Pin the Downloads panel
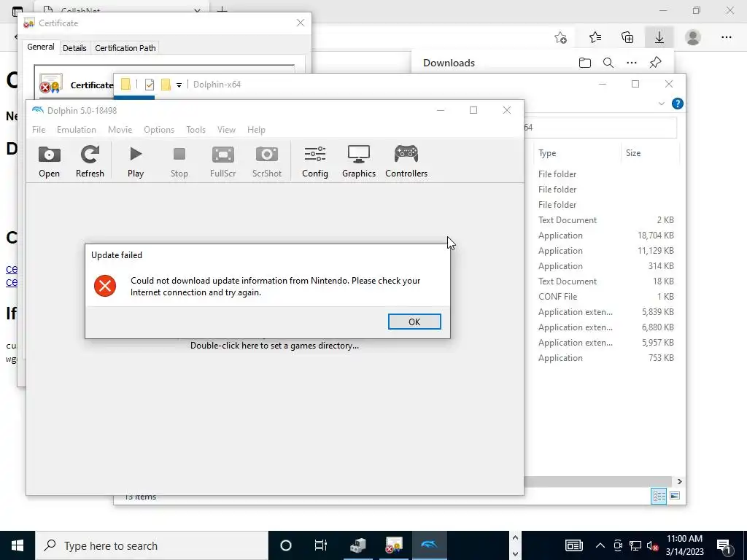The width and height of the screenshot is (747, 560). pos(656,63)
